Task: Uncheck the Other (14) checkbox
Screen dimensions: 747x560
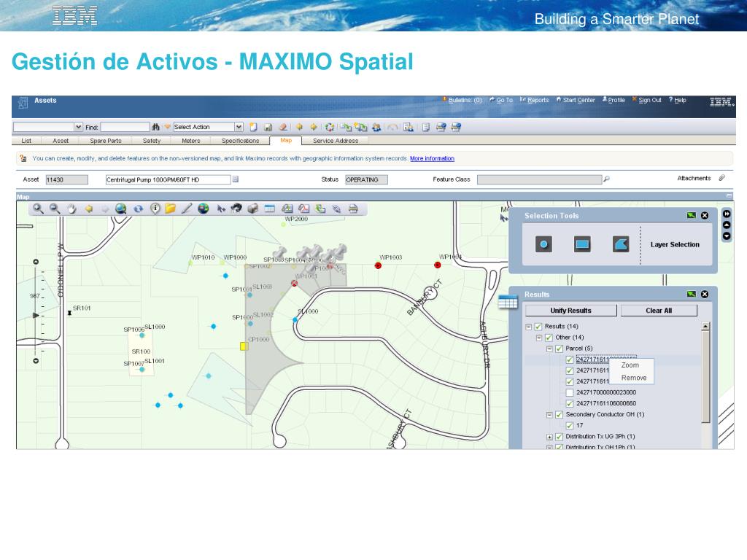Action: [x=549, y=338]
